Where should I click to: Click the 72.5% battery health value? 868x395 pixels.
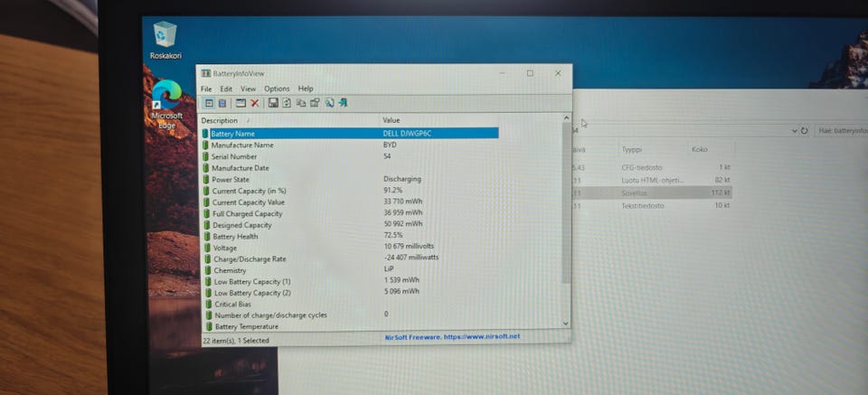coord(393,236)
